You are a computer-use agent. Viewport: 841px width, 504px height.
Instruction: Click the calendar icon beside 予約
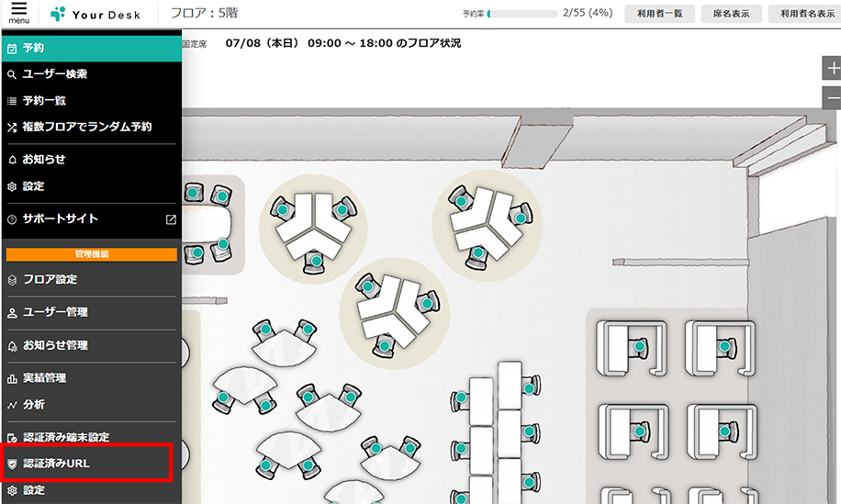click(x=12, y=49)
